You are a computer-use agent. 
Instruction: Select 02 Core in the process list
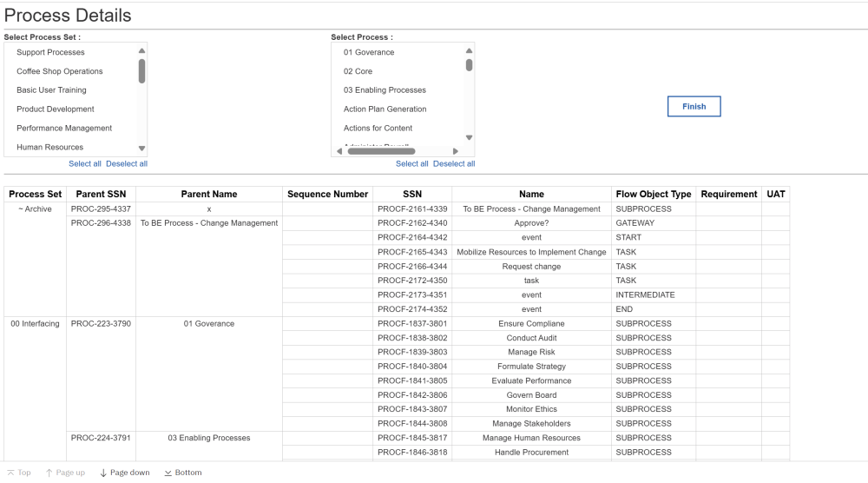point(358,71)
